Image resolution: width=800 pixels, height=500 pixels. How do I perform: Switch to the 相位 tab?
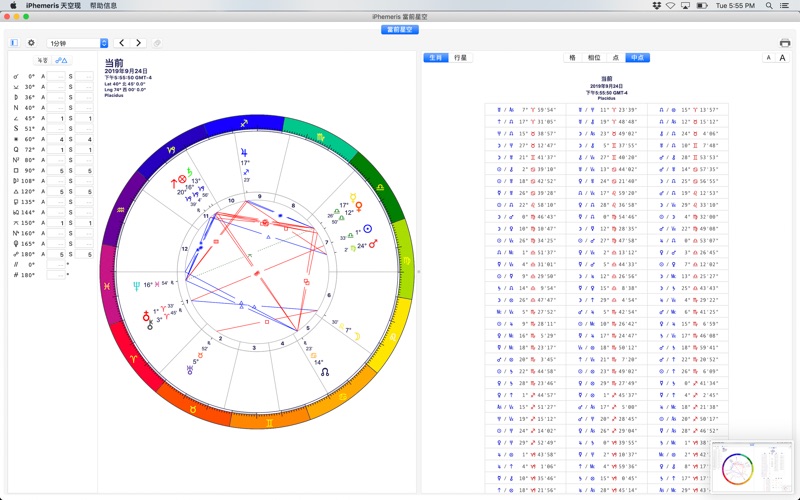[x=595, y=58]
